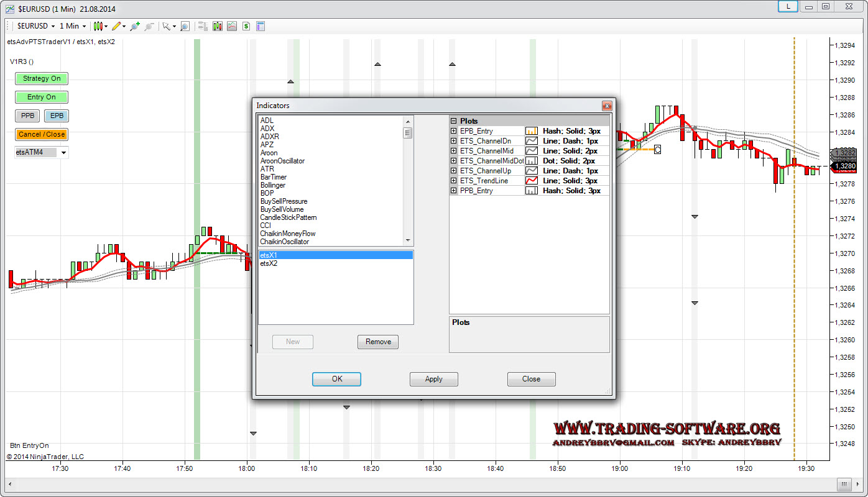This screenshot has width=868, height=497.
Task: Click the Remove button
Action: tap(378, 342)
